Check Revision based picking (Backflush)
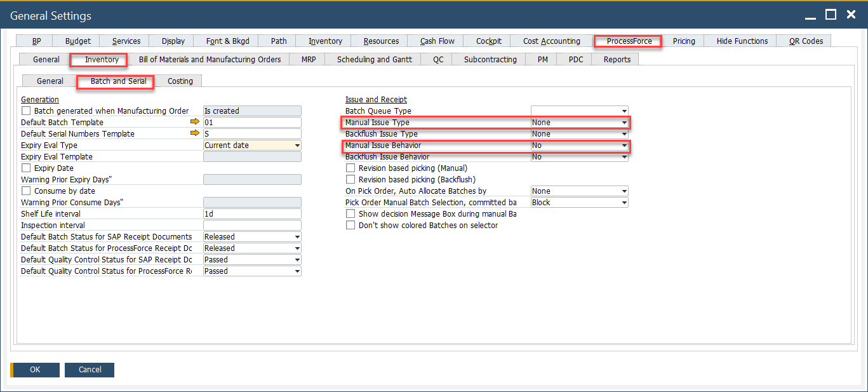This screenshot has width=868, height=392. click(350, 179)
